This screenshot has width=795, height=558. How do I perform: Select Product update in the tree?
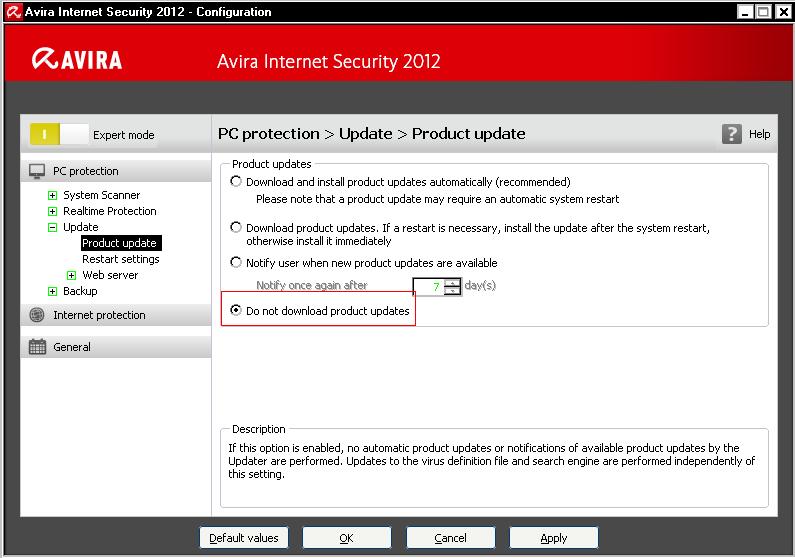click(121, 243)
